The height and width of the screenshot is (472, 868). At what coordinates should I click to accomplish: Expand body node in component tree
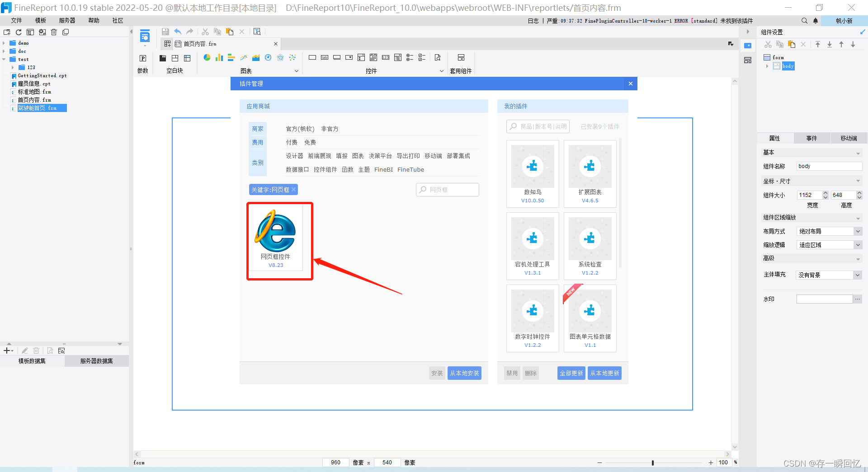tap(767, 66)
